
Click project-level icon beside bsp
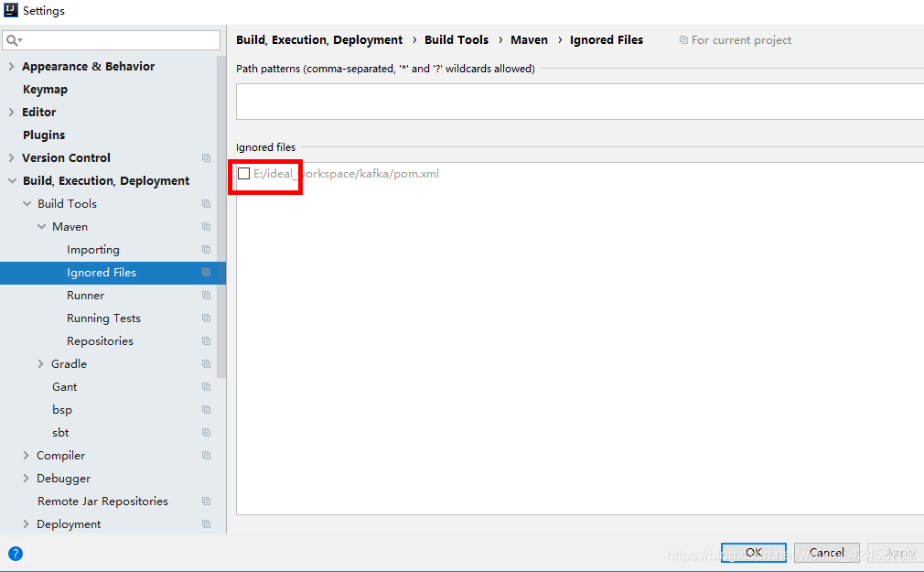click(x=206, y=410)
